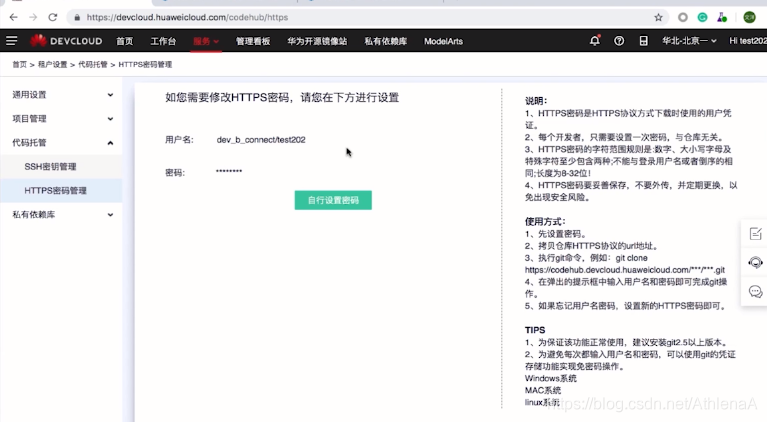Open the green Grammarly extension icon
767x422 pixels.
point(702,17)
